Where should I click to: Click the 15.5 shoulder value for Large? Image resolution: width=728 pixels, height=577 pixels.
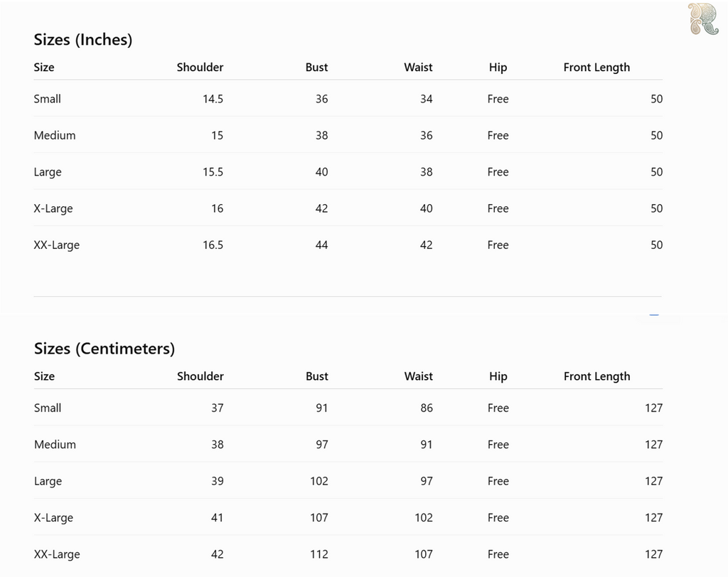click(213, 172)
